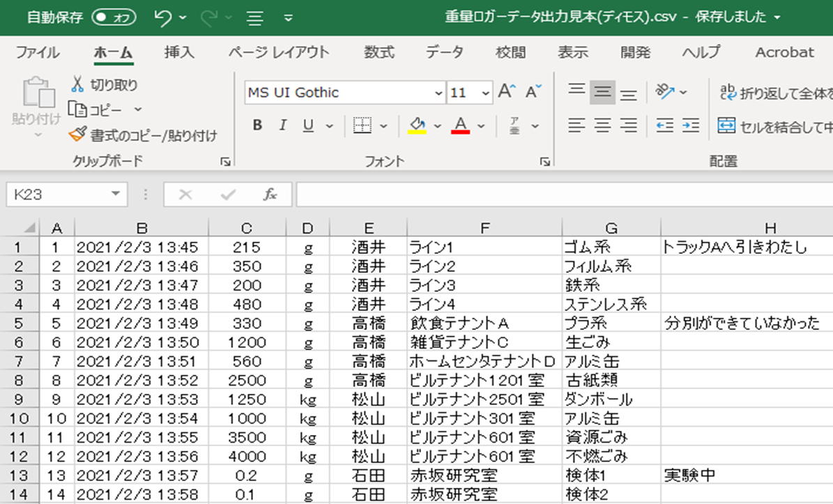Open the 数式 ribbon tab
The image size is (833, 504).
coord(379,52)
